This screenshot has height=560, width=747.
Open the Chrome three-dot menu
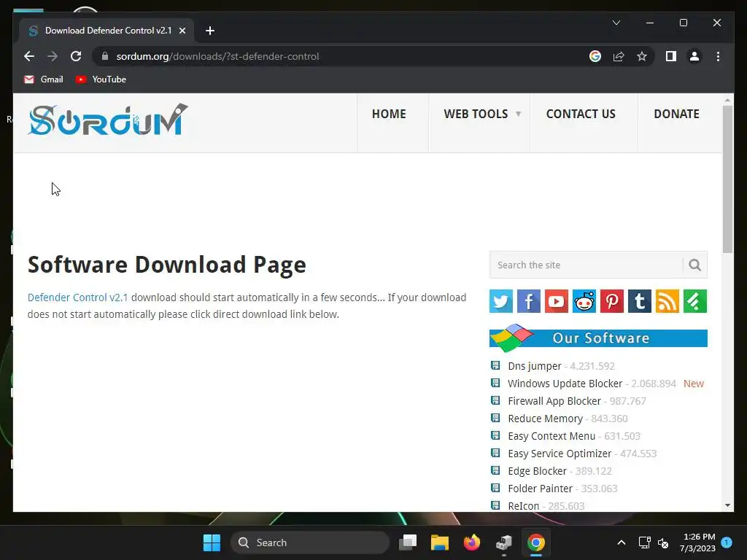[718, 56]
